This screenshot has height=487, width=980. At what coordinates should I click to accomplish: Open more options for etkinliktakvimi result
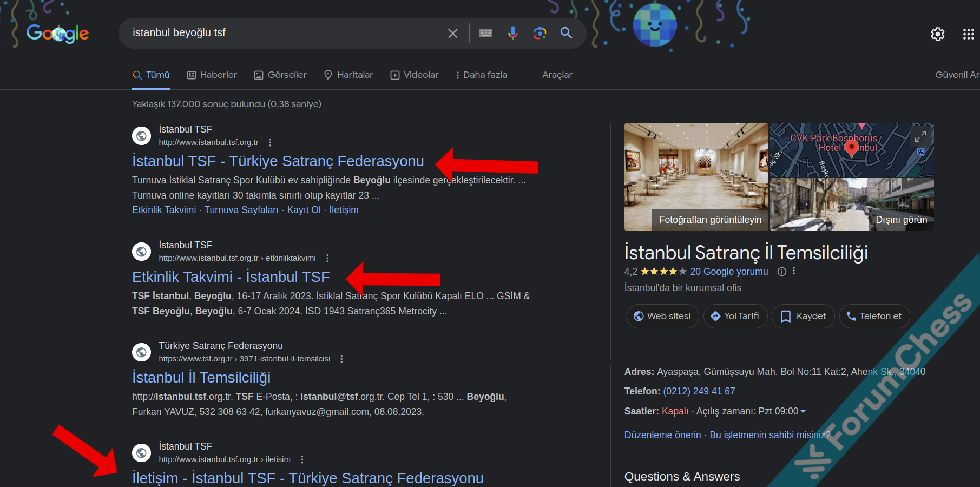tap(327, 258)
